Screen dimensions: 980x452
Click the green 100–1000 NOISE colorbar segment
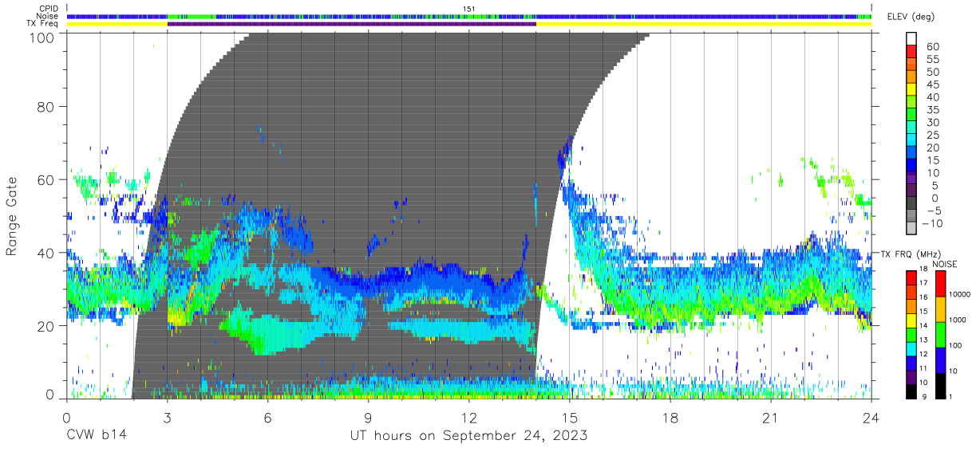(x=942, y=335)
